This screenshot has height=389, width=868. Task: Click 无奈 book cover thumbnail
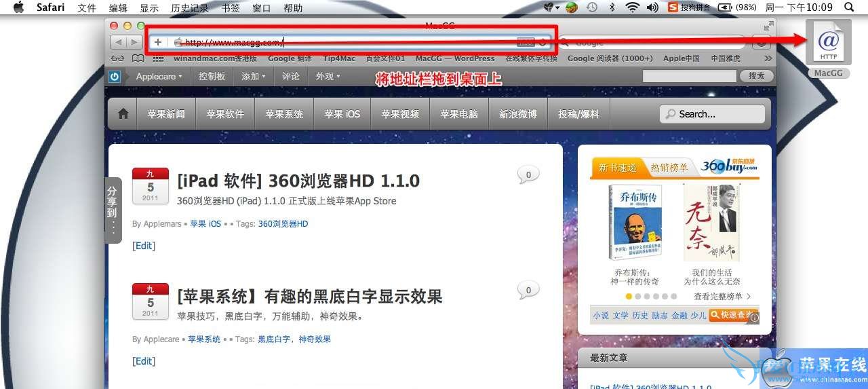click(711, 224)
